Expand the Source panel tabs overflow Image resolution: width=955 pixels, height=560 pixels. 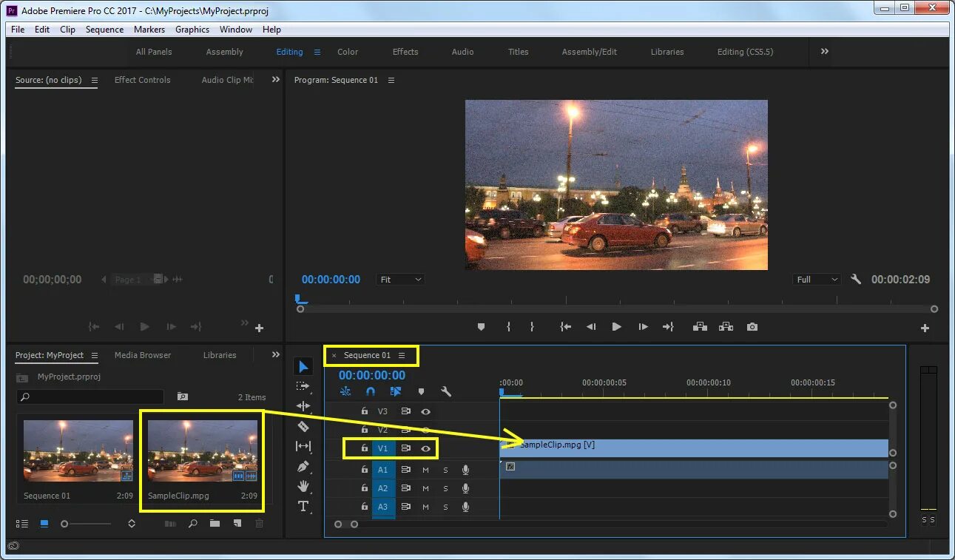(276, 80)
